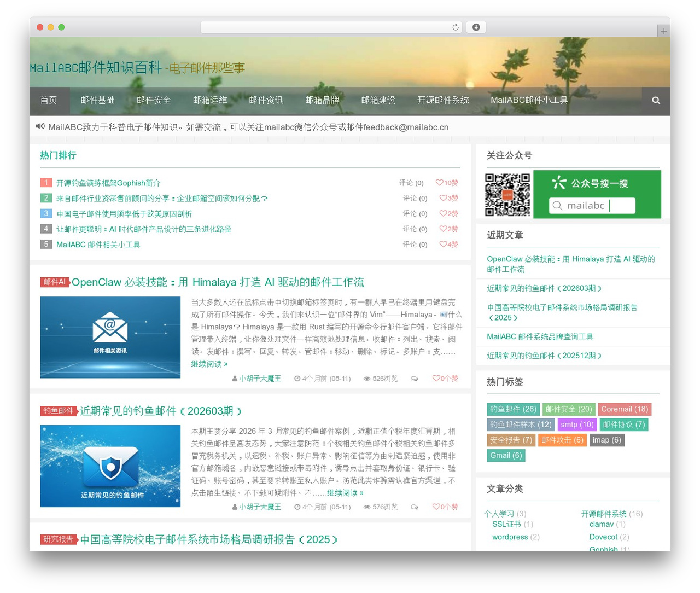Screen dimensions: 700x593
Task: Open comment bubble on 钓鱼邮件 202603期 article
Action: click(415, 507)
